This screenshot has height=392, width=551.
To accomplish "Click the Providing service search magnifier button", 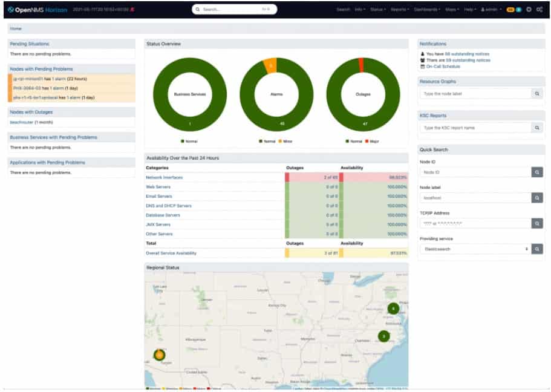I will (x=537, y=249).
